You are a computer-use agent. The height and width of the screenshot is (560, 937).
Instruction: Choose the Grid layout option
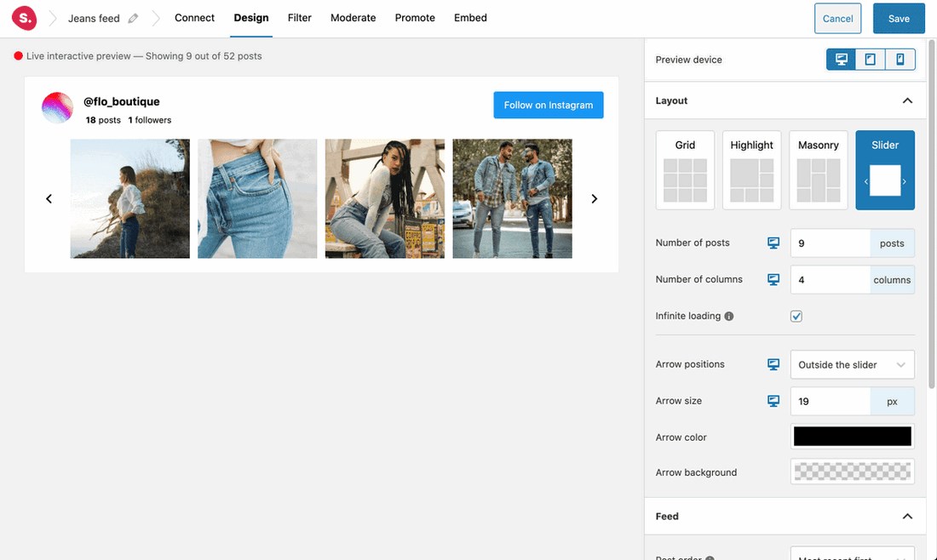tap(685, 170)
